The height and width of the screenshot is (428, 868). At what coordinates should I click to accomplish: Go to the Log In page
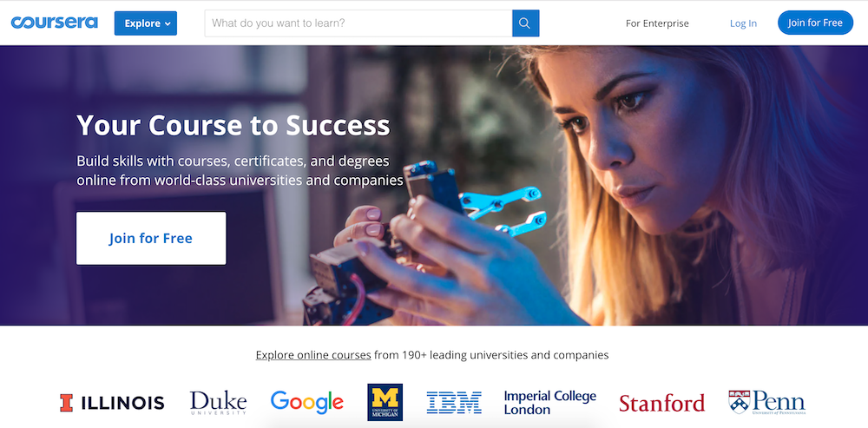(743, 23)
